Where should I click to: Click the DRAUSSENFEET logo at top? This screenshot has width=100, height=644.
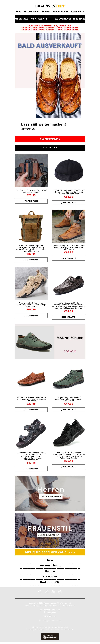50,6
